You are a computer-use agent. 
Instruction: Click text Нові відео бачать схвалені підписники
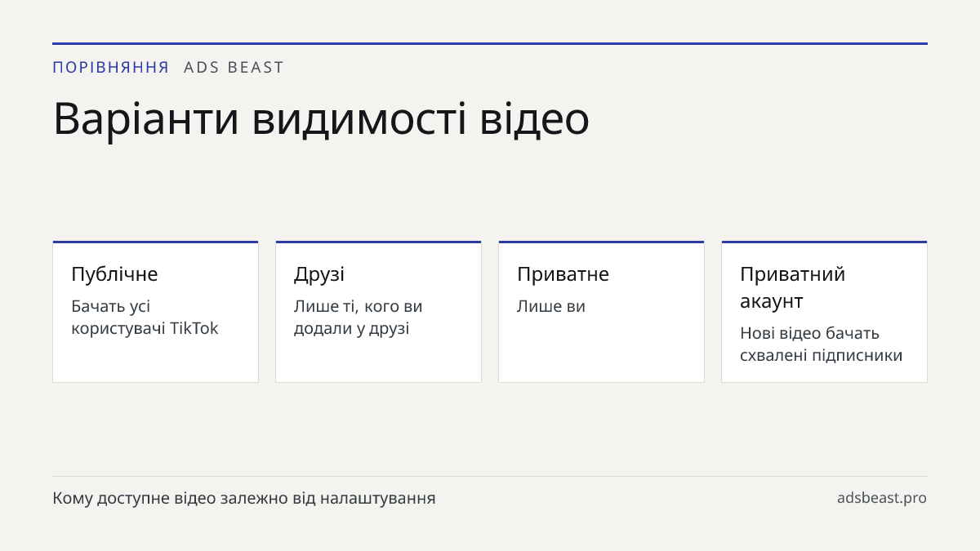[822, 344]
